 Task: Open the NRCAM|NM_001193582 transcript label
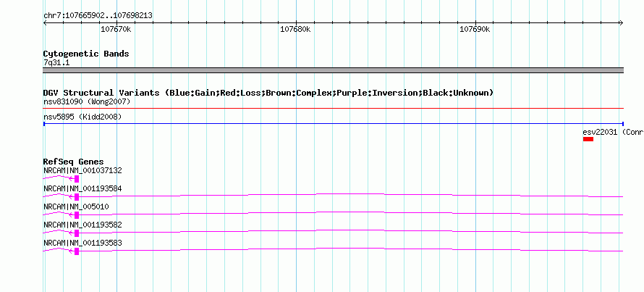click(x=82, y=225)
